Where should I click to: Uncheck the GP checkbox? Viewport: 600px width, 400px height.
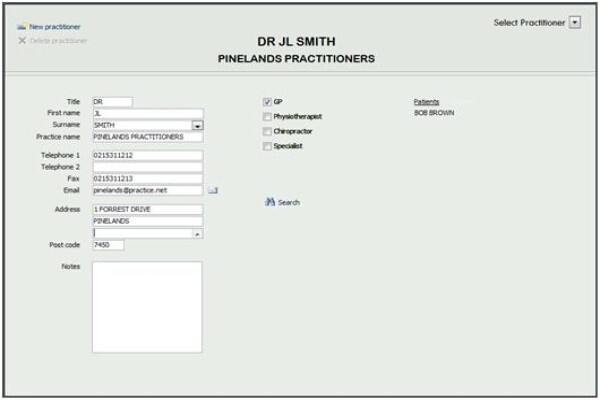click(267, 102)
